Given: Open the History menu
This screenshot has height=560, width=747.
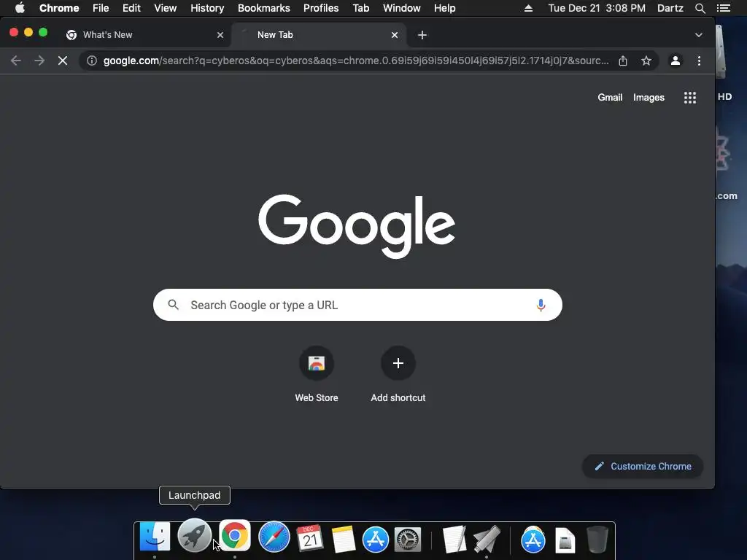Looking at the screenshot, I should 207,8.
